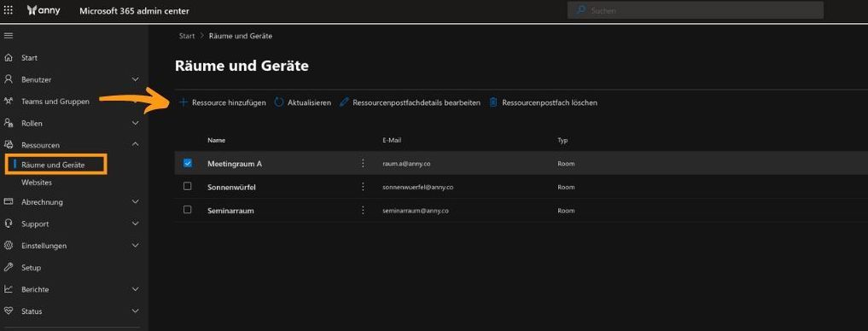
Task: Check the Sonnenwürfel row checkbox
Action: 188,187
